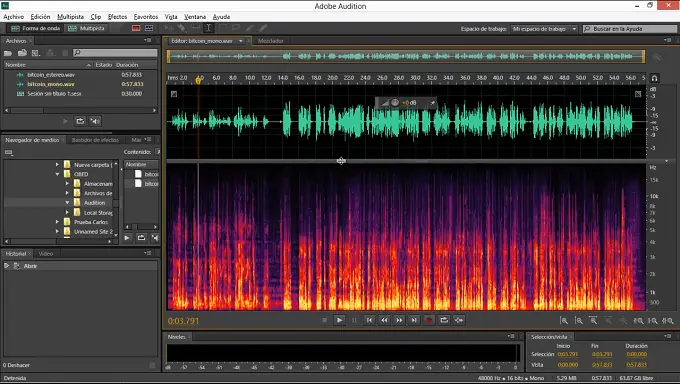Click the Fast Forward transport button
Viewport: 680px width, 384px height.
click(399, 320)
